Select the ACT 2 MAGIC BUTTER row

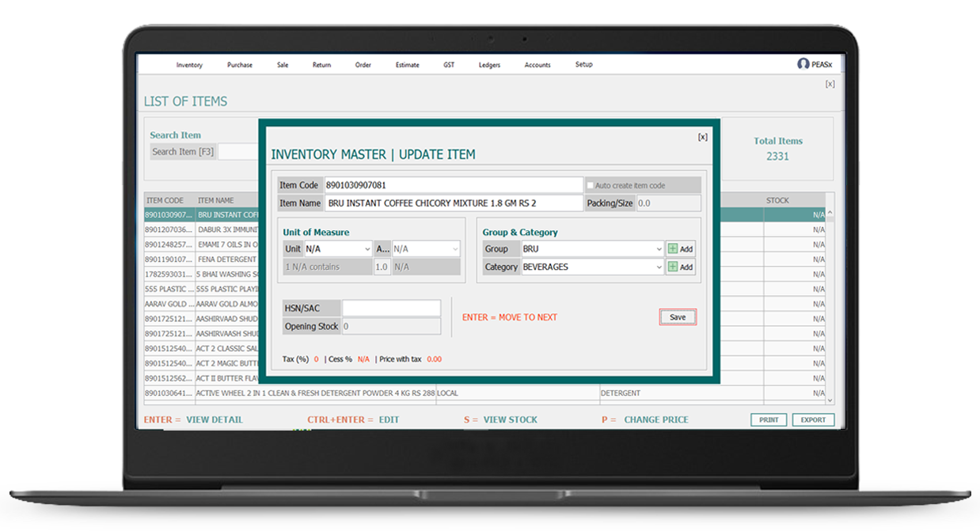tap(484, 363)
